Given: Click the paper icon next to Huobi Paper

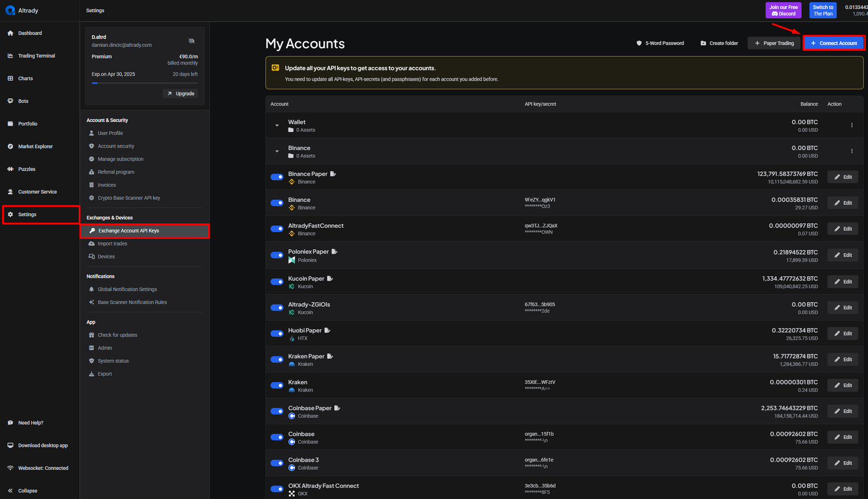Looking at the screenshot, I should [x=327, y=330].
